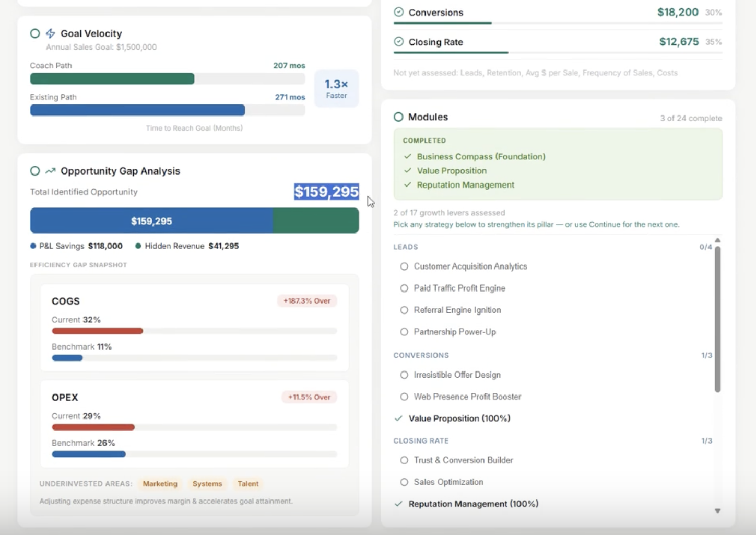Open the Business Compass (Foundation) module
Viewport: 756px width, 535px height.
coord(481,156)
